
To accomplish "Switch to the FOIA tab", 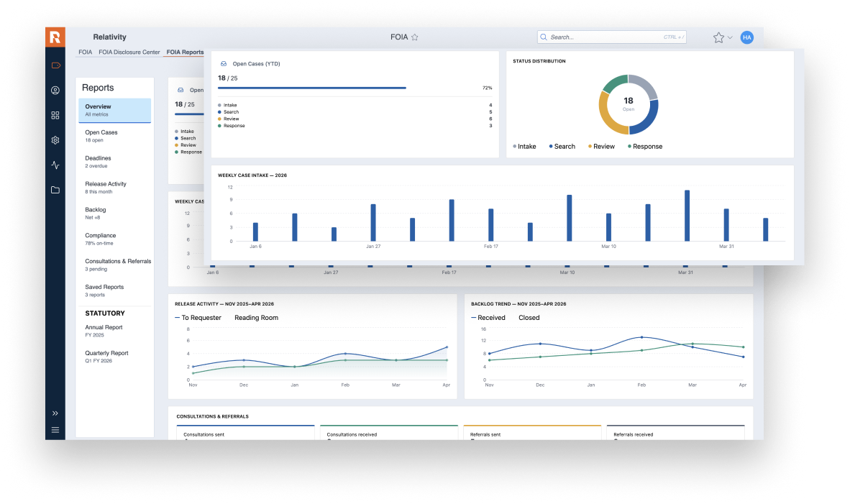I will click(x=85, y=52).
